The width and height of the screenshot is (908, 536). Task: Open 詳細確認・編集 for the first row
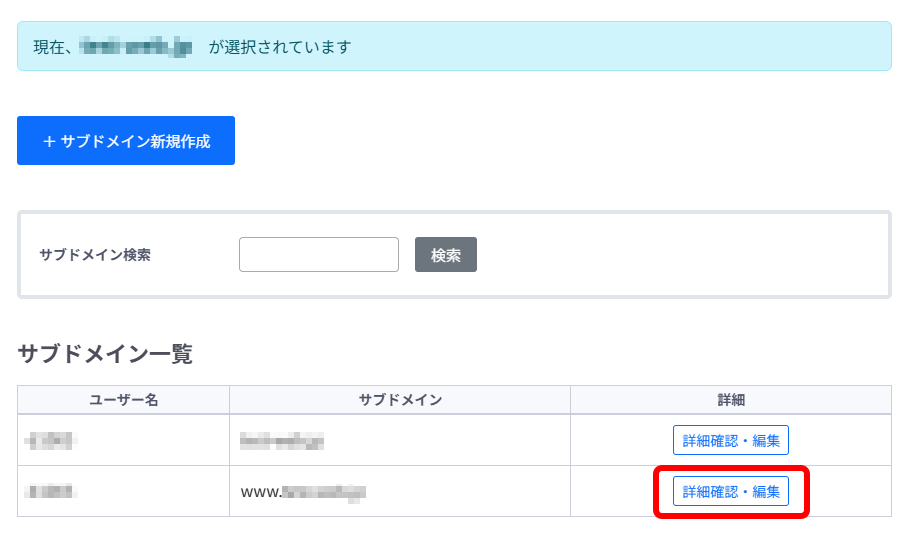[730, 440]
